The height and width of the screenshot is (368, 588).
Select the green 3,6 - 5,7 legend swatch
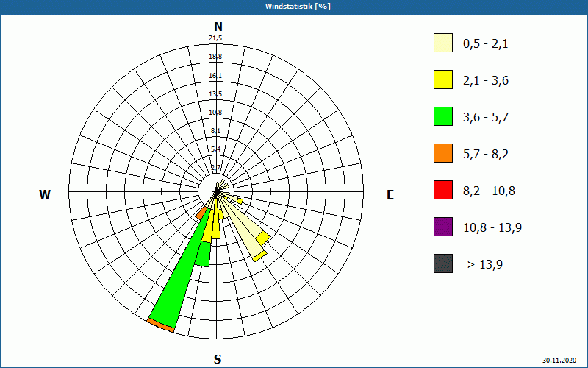[x=443, y=116]
